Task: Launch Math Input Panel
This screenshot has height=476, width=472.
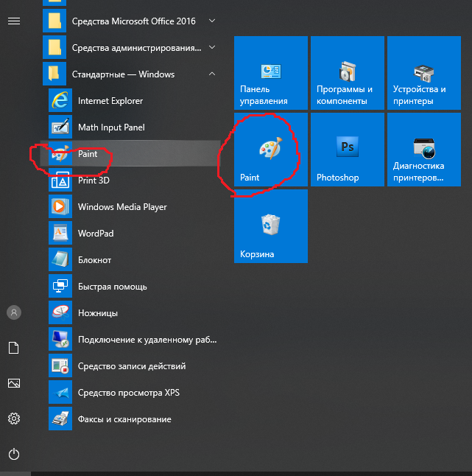Action: tap(111, 127)
